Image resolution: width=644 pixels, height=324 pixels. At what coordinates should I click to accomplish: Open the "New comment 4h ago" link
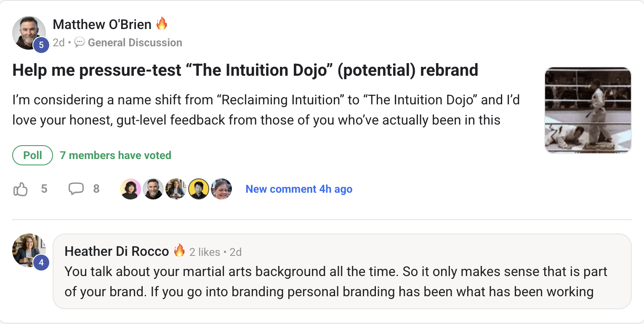(299, 189)
